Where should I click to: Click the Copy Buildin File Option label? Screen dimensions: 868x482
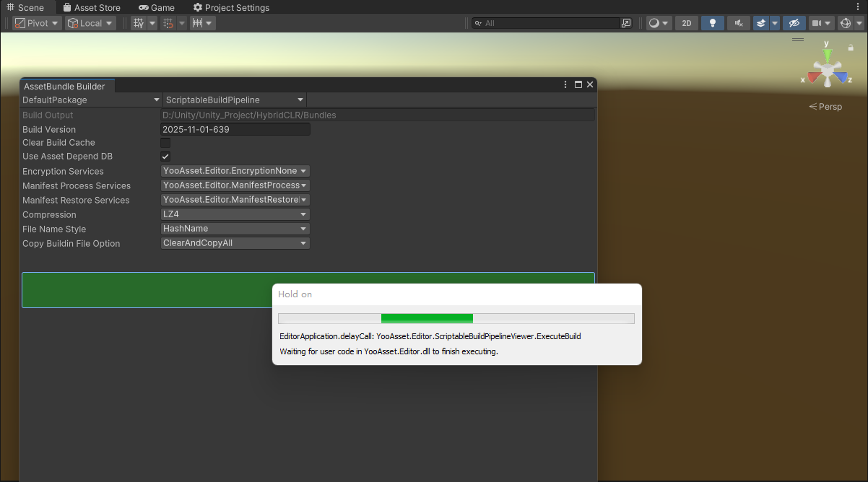pyautogui.click(x=71, y=243)
